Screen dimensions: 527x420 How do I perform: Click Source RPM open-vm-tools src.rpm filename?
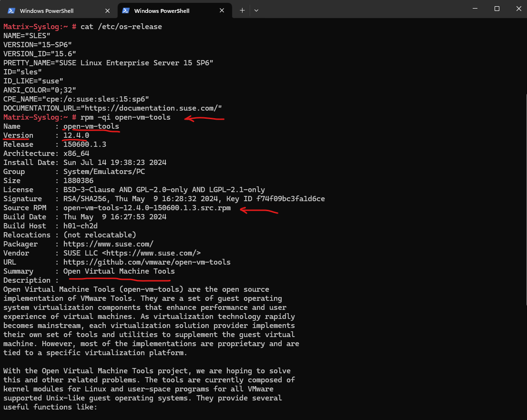pyautogui.click(x=147, y=208)
